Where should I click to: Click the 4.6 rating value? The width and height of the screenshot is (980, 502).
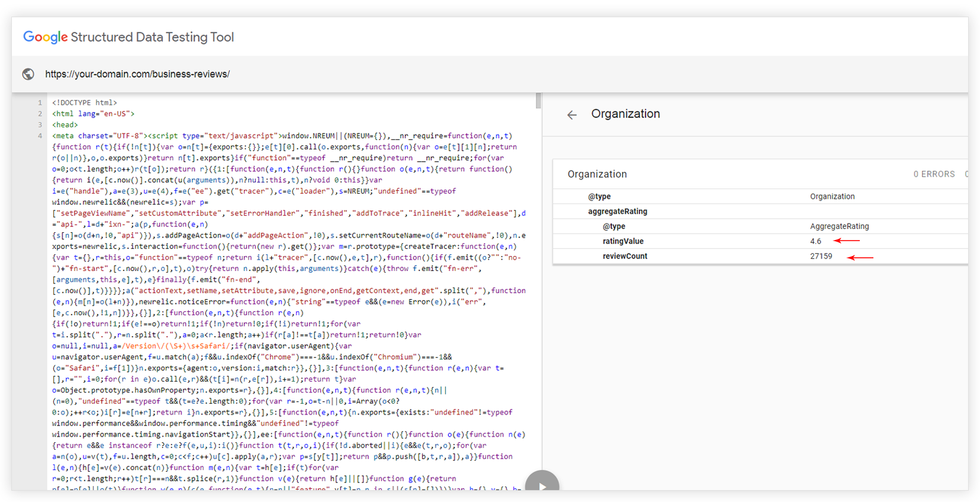point(815,241)
